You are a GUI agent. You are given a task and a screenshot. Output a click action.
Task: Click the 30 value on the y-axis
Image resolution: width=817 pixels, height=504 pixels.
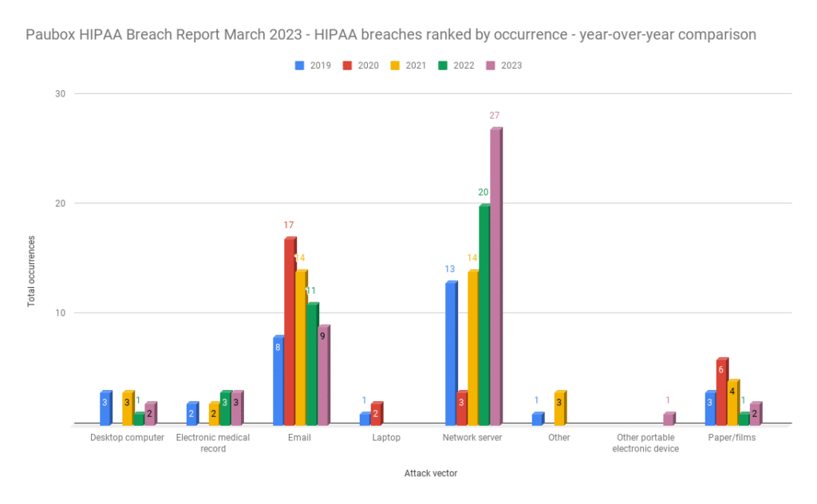[x=59, y=93]
